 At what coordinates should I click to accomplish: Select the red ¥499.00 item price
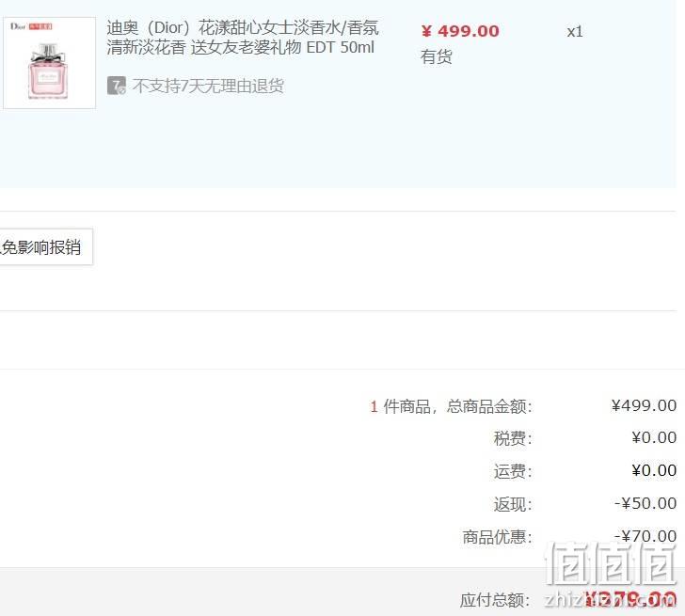(460, 31)
